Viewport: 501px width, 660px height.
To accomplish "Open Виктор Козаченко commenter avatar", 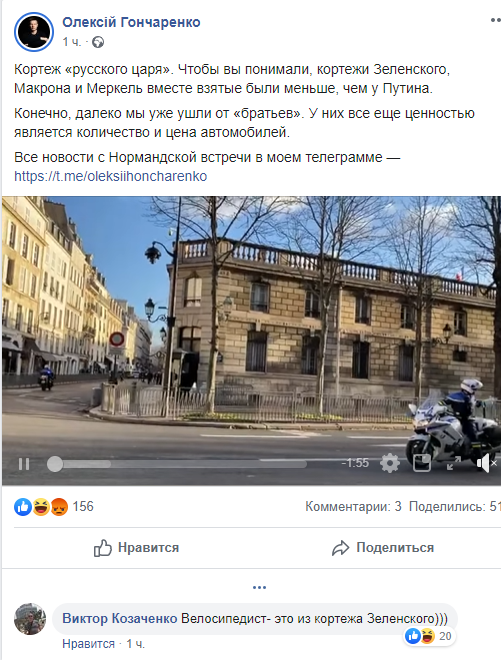I will tap(30, 618).
